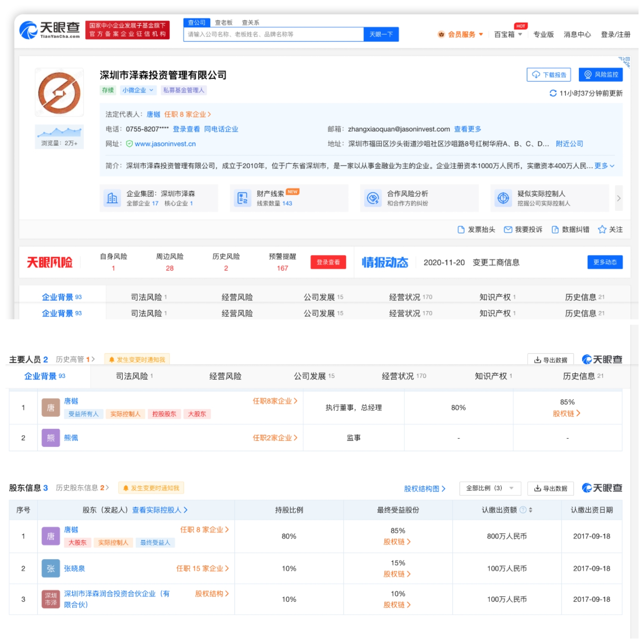
Task: Click 查看实际控股人 in table header
Action: (x=160, y=510)
